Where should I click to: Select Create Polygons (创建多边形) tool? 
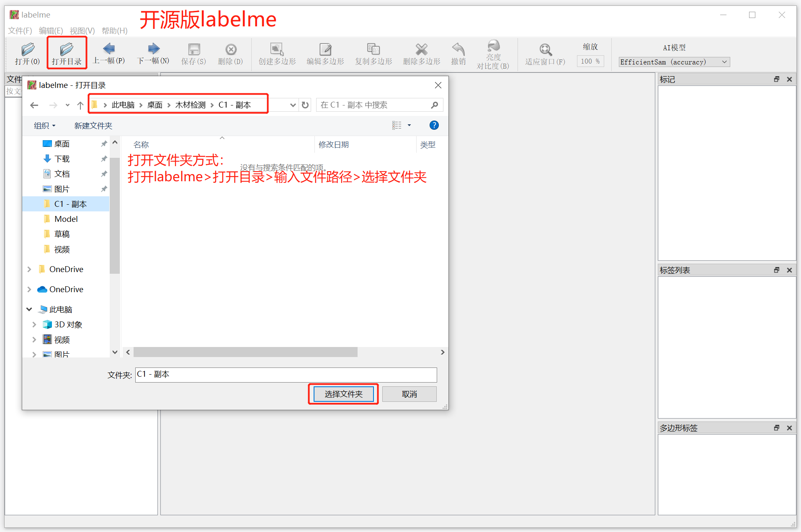(x=277, y=54)
